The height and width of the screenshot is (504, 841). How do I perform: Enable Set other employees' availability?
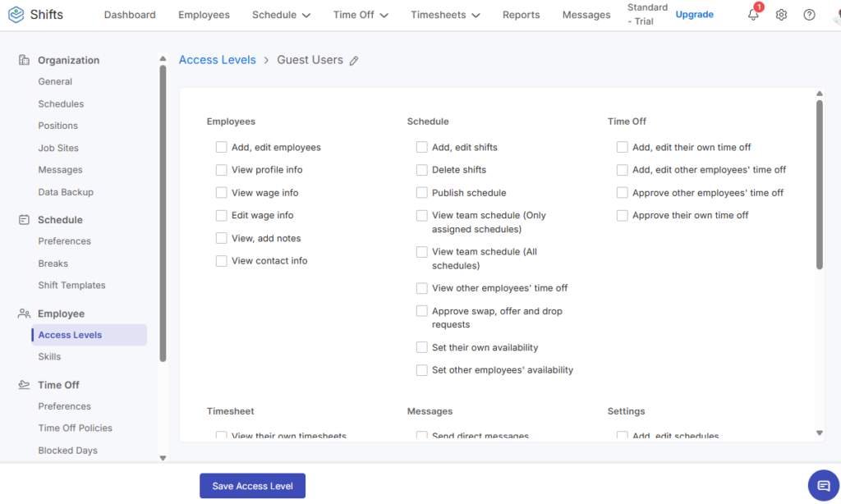pos(421,370)
